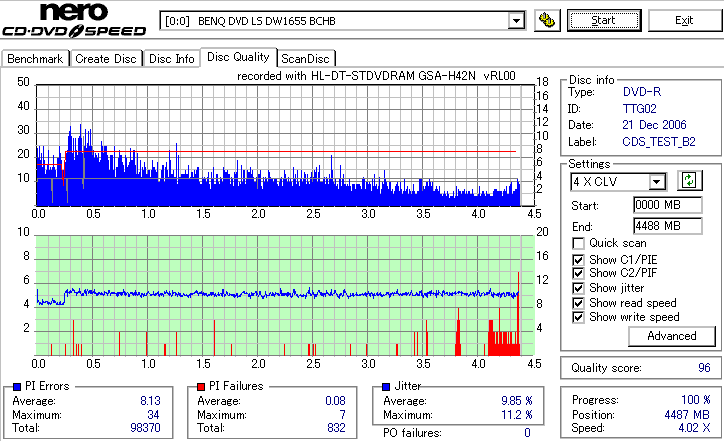Click the PI Errors average 8.13
Screen dimensions: 724x441
150,401
